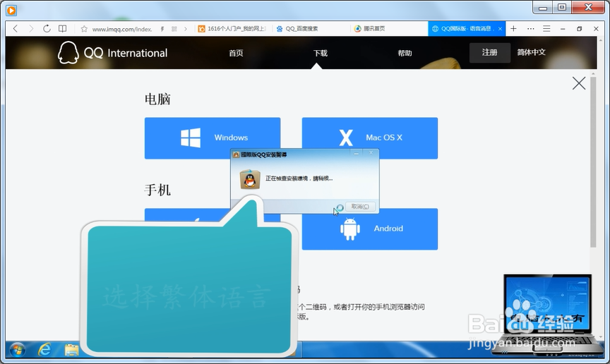Screen dimensions: 610x364
Task: Click the QQ installer box icon in dialog
Action: point(250,179)
